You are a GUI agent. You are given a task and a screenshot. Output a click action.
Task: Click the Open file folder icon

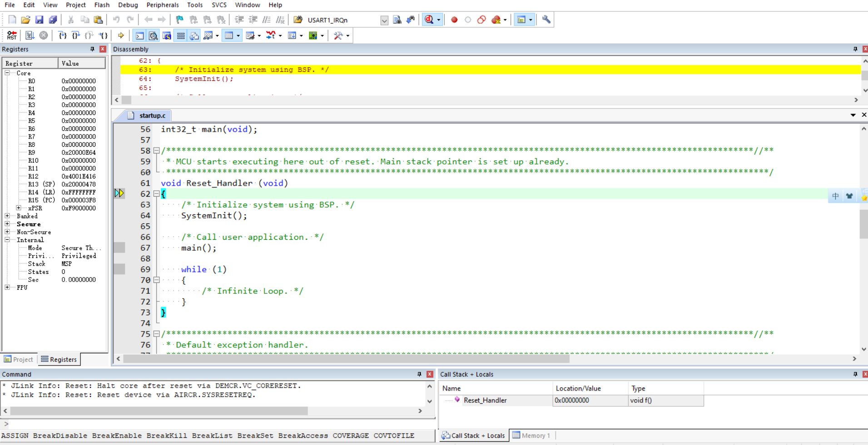click(26, 20)
